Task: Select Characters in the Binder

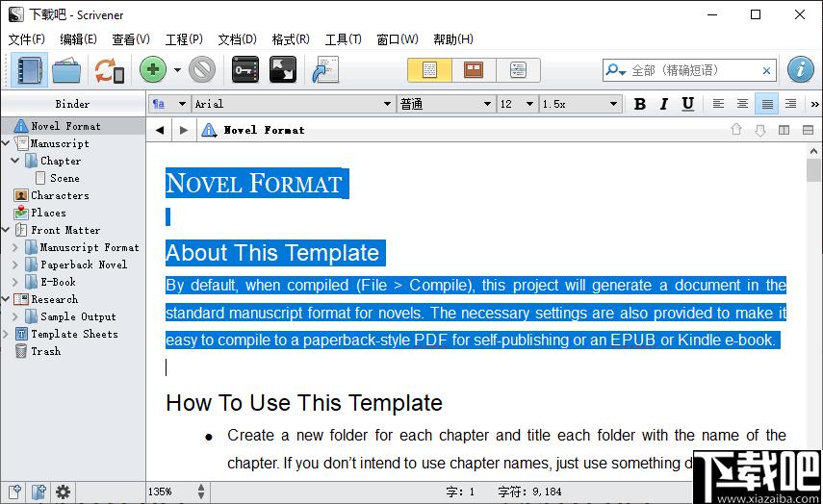Action: (60, 195)
